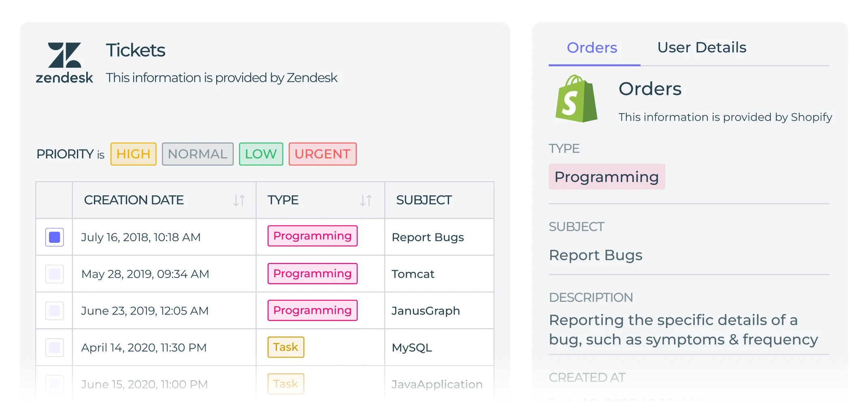Switch to the Orders tab
This screenshot has width=868, height=411.
[592, 48]
